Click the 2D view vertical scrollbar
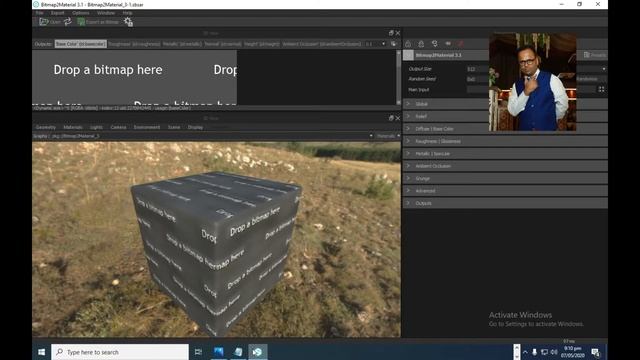 pos(398,78)
